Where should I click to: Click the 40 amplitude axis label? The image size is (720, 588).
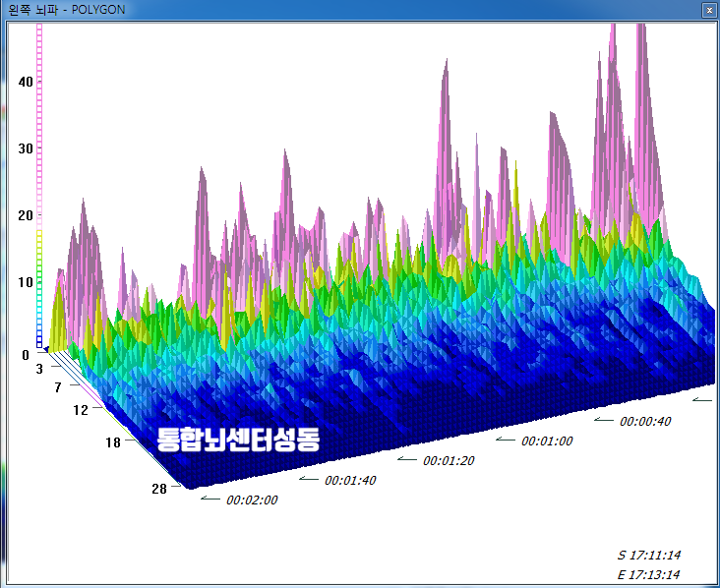tap(26, 82)
